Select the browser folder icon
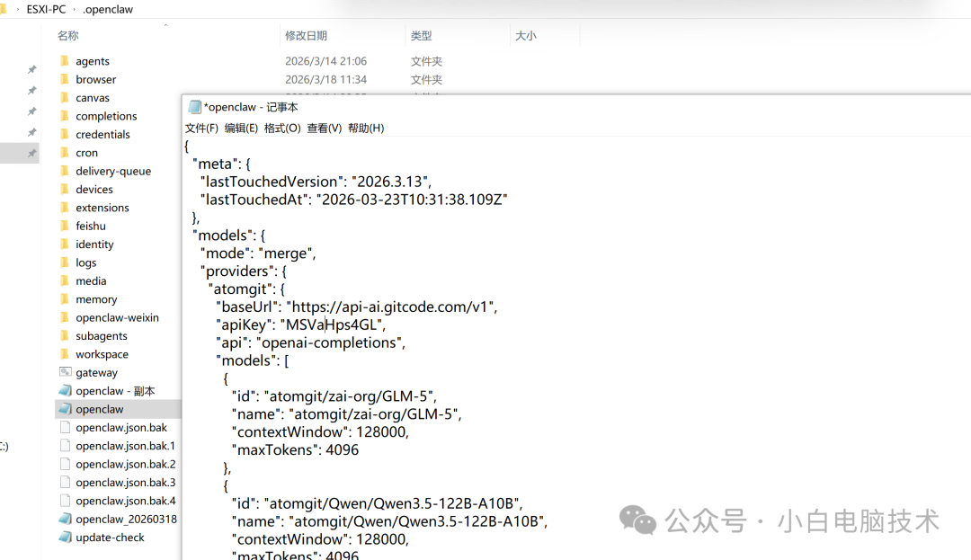Viewport: 971px width, 560px height. pos(65,79)
